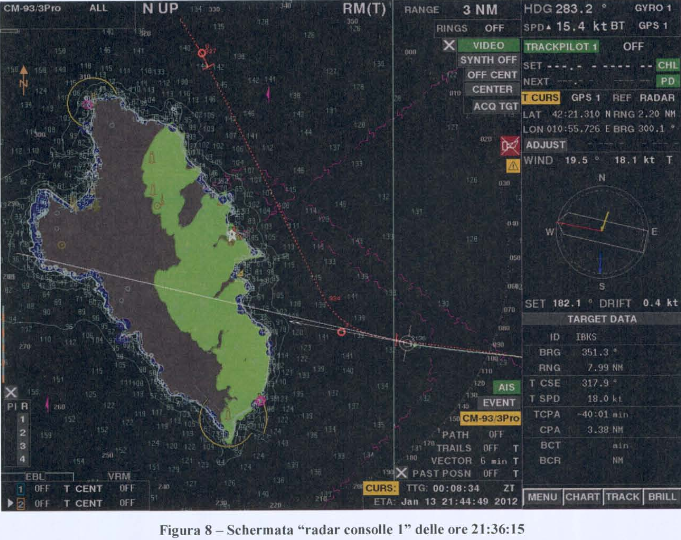
Task: Open the MENU tab at bottom right
Action: pyautogui.click(x=541, y=496)
